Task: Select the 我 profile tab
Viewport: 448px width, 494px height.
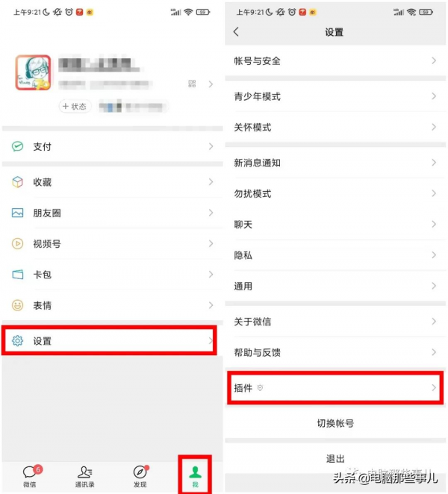Action: 195,476
